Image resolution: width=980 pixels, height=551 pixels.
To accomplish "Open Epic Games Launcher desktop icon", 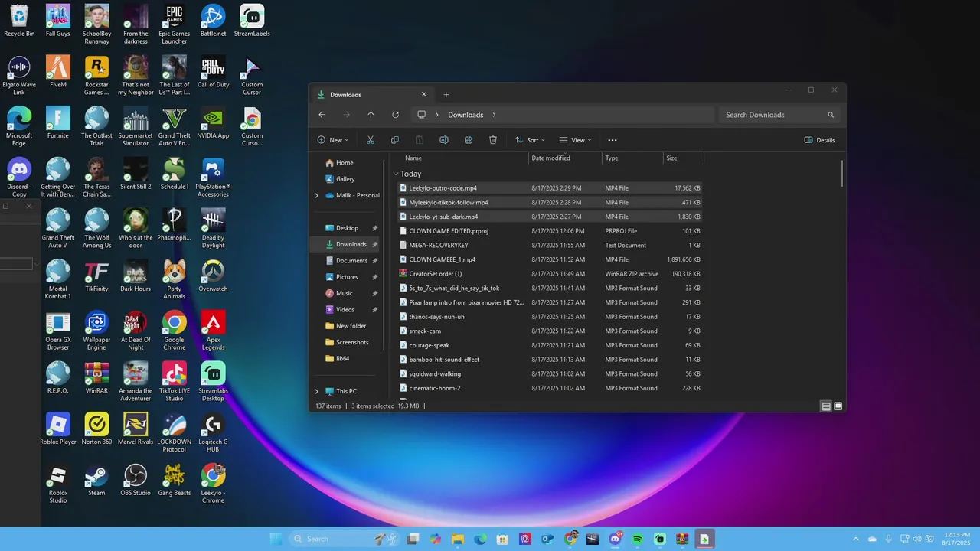I will (174, 24).
